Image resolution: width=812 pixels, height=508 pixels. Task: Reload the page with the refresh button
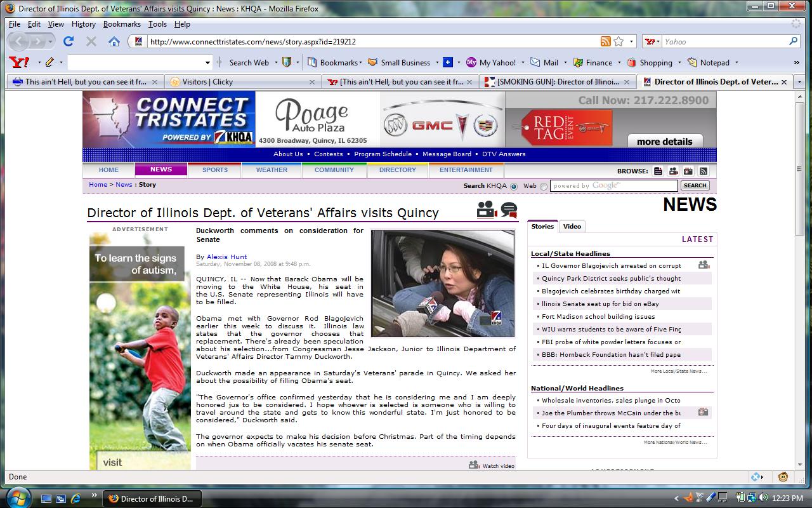pos(69,42)
